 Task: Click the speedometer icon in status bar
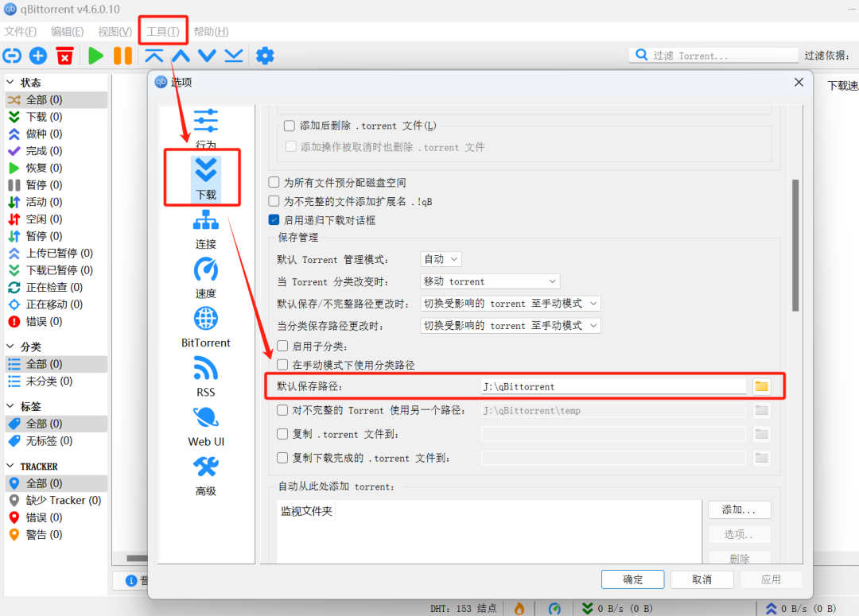click(x=554, y=608)
